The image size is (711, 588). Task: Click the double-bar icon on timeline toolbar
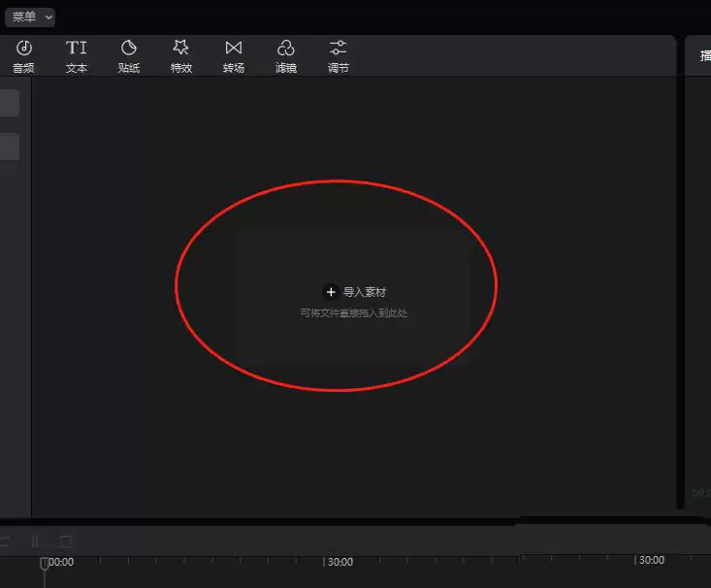pyautogui.click(x=35, y=541)
